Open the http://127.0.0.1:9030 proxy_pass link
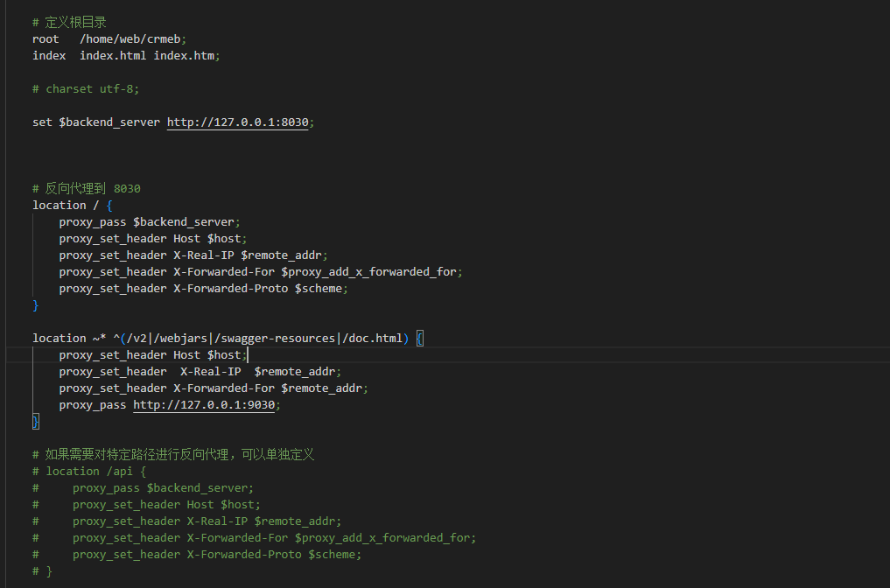The image size is (890, 588). [x=204, y=404]
